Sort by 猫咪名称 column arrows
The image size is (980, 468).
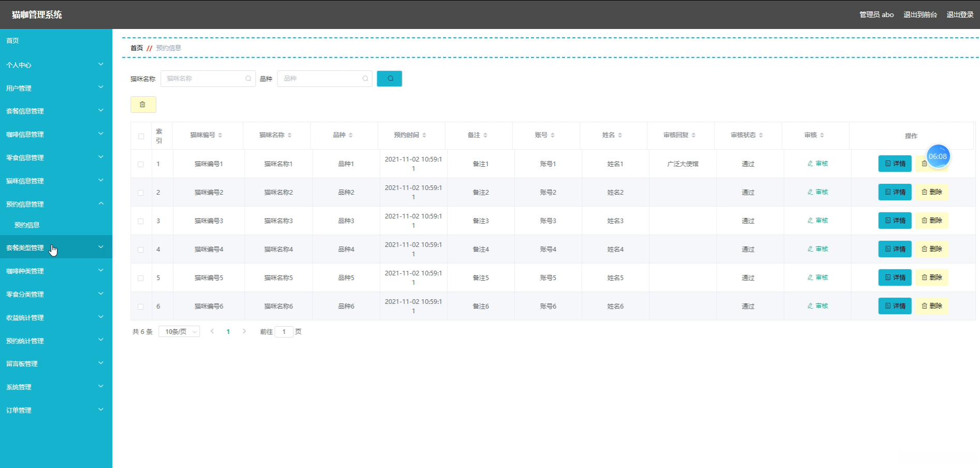(290, 135)
